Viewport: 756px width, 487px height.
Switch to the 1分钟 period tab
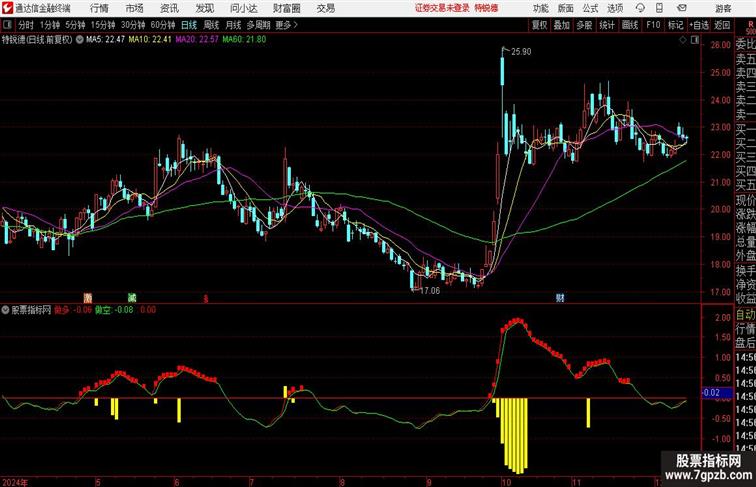(x=50, y=25)
